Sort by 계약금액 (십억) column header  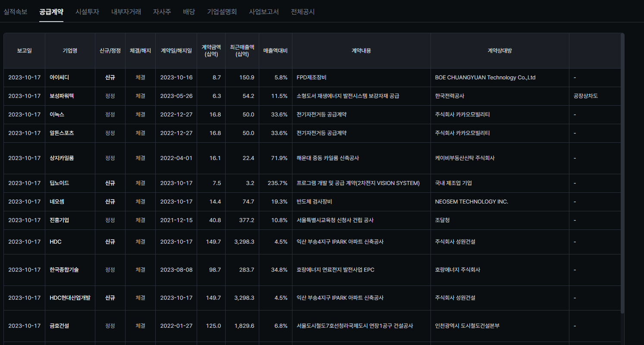211,50
